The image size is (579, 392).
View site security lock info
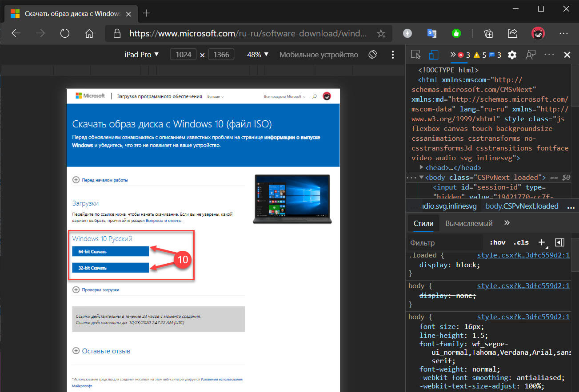[x=117, y=33]
